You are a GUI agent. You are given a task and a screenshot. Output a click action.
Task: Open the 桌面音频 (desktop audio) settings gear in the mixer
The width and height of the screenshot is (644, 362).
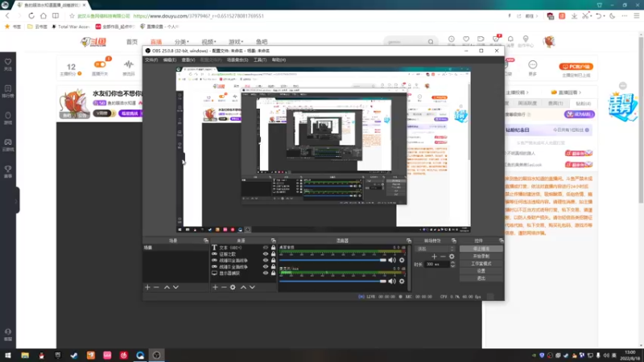(x=402, y=260)
